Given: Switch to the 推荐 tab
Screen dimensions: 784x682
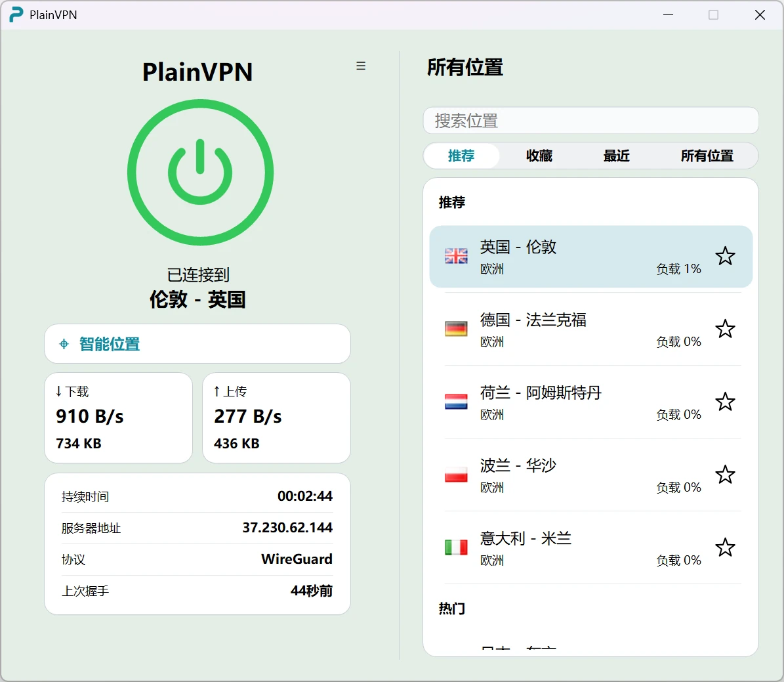Looking at the screenshot, I should click(x=461, y=156).
